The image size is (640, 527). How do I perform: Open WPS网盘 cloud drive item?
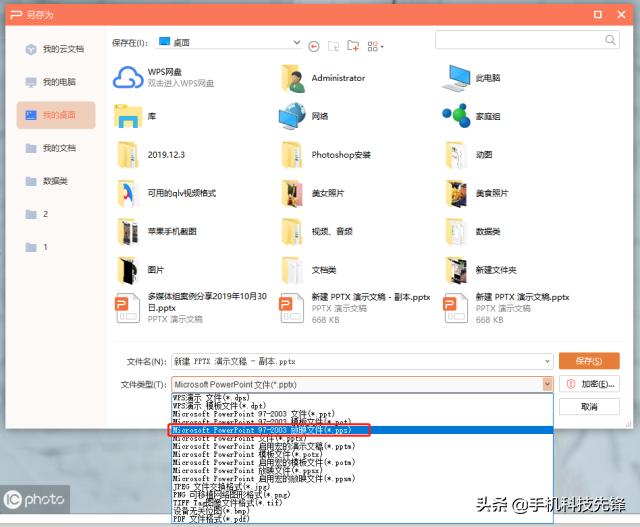pyautogui.click(x=164, y=77)
